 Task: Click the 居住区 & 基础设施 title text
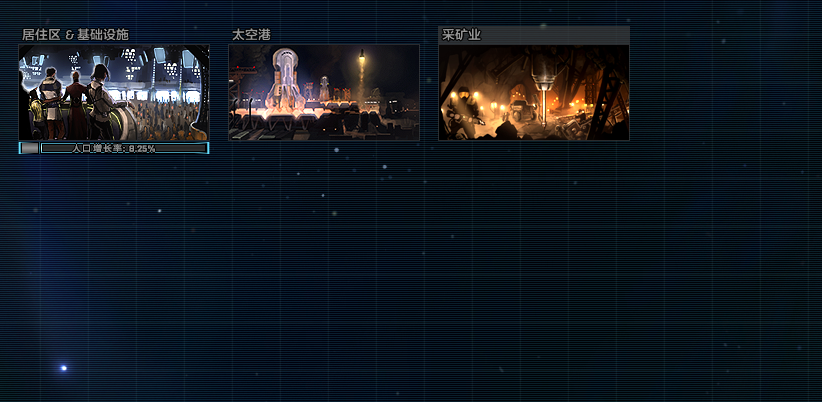tap(75, 35)
